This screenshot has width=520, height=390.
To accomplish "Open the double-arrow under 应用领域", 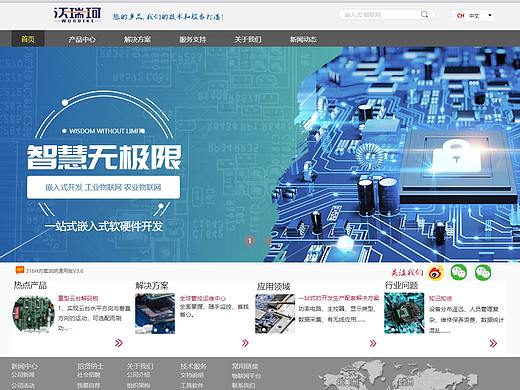I will pyautogui.click(x=373, y=343).
